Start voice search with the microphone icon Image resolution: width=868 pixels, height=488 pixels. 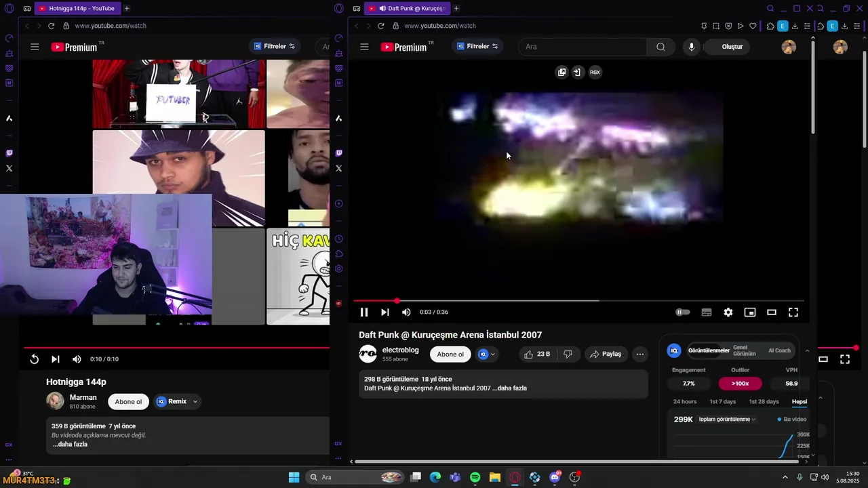(691, 47)
